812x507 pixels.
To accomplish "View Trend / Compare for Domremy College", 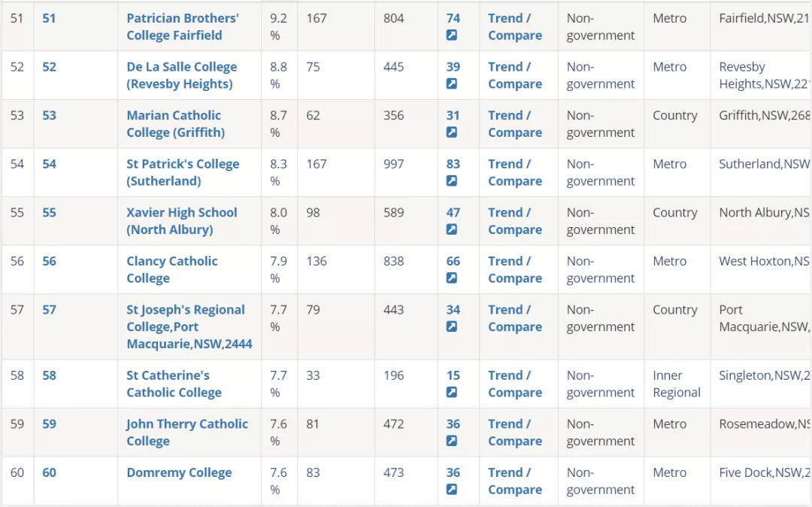I will (515, 481).
